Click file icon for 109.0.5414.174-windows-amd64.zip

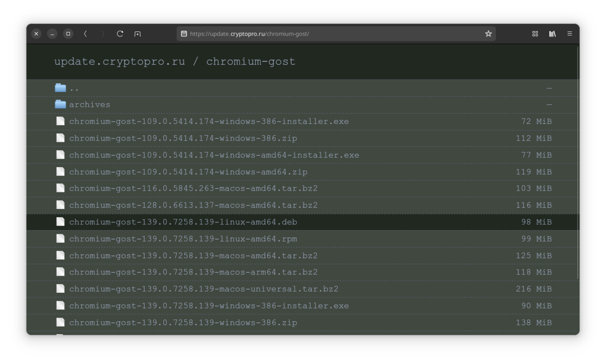pyautogui.click(x=60, y=172)
